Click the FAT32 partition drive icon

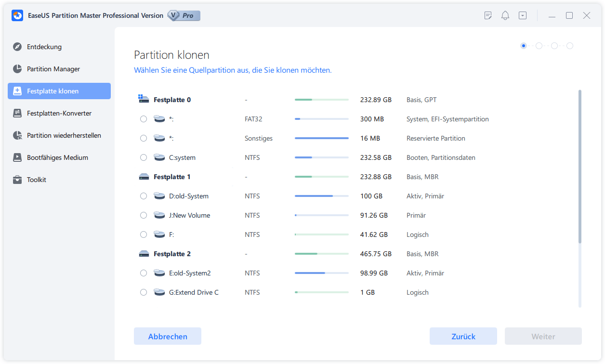[159, 119]
